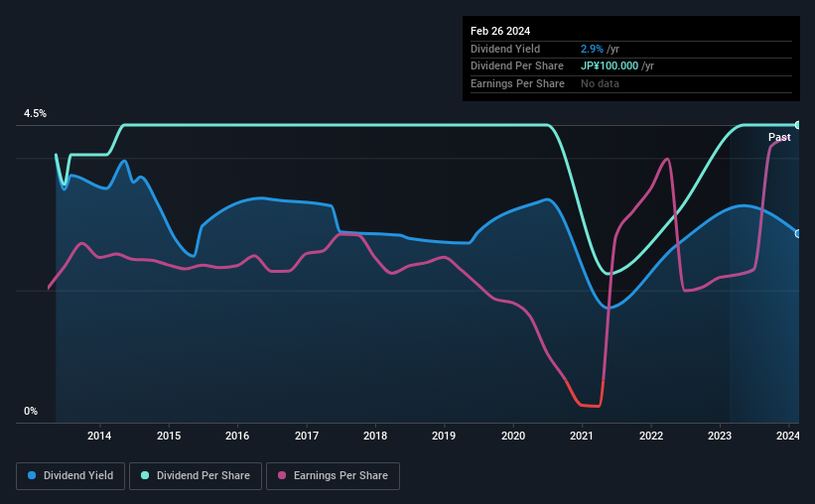The width and height of the screenshot is (815, 504).
Task: Click the Dividend Per Share endpoint marker
Action: point(798,125)
